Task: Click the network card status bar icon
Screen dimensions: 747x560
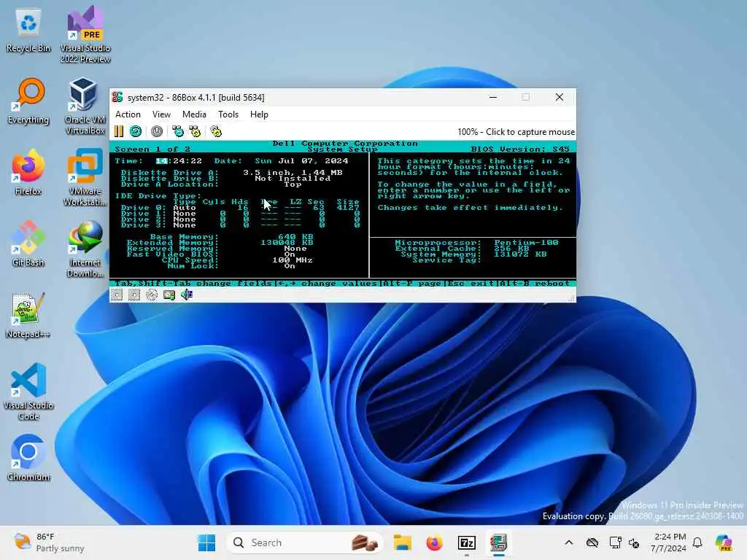Action: point(169,295)
